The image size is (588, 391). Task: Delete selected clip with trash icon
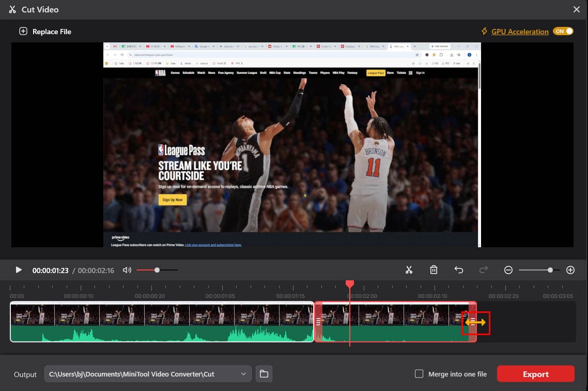[x=434, y=270]
